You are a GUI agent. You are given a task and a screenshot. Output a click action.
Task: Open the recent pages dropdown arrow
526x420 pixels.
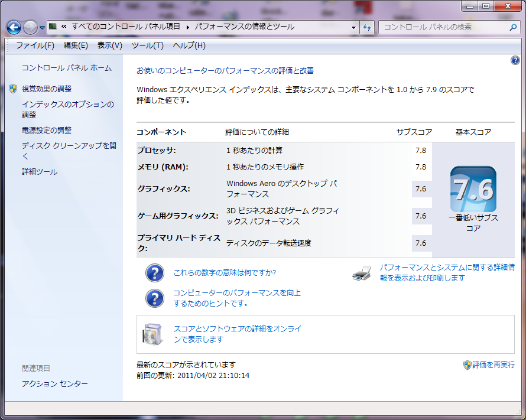coord(42,28)
